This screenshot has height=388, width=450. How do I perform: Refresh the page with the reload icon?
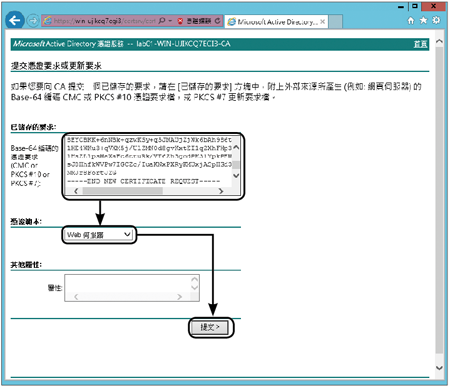pyautogui.click(x=217, y=21)
